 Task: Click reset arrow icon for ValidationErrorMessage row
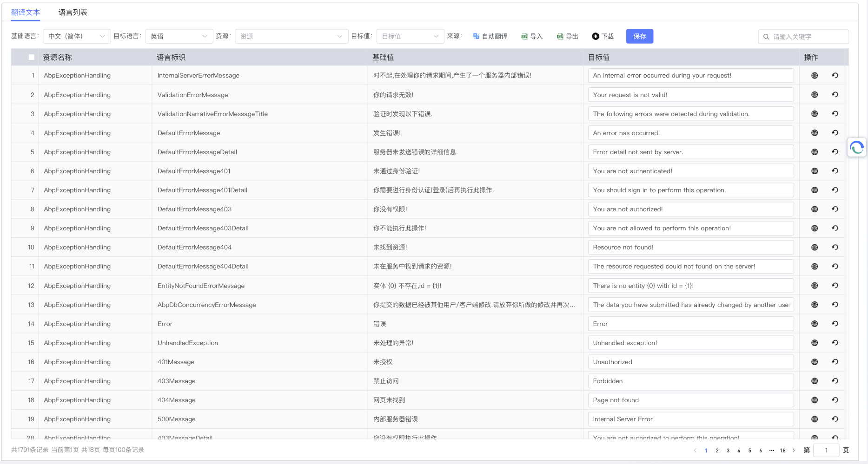click(x=835, y=95)
